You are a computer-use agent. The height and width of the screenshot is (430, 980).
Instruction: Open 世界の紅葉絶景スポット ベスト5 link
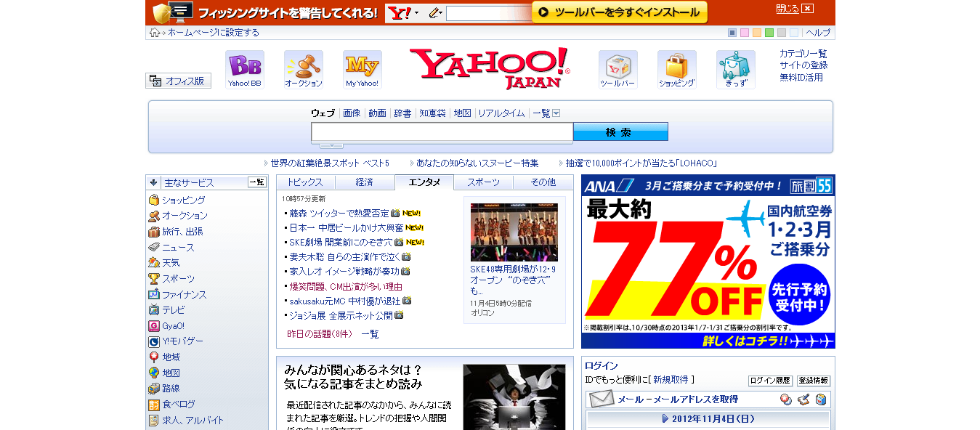(330, 163)
